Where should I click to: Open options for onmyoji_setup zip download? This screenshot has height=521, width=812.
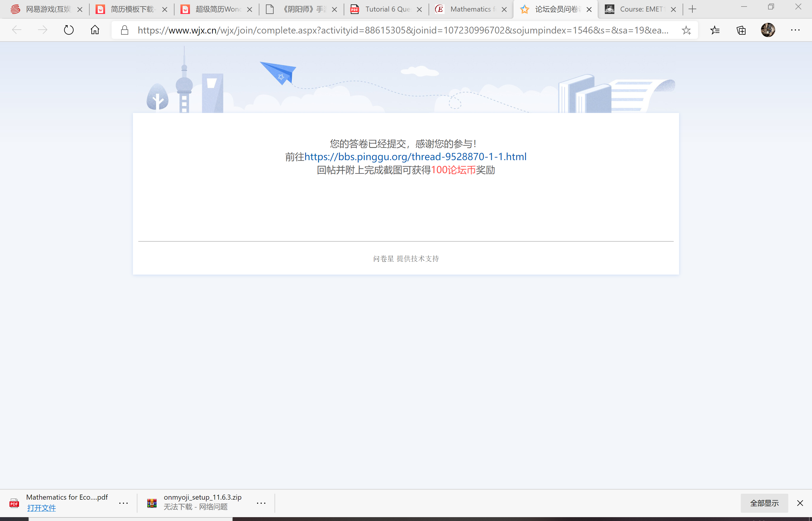click(x=261, y=503)
